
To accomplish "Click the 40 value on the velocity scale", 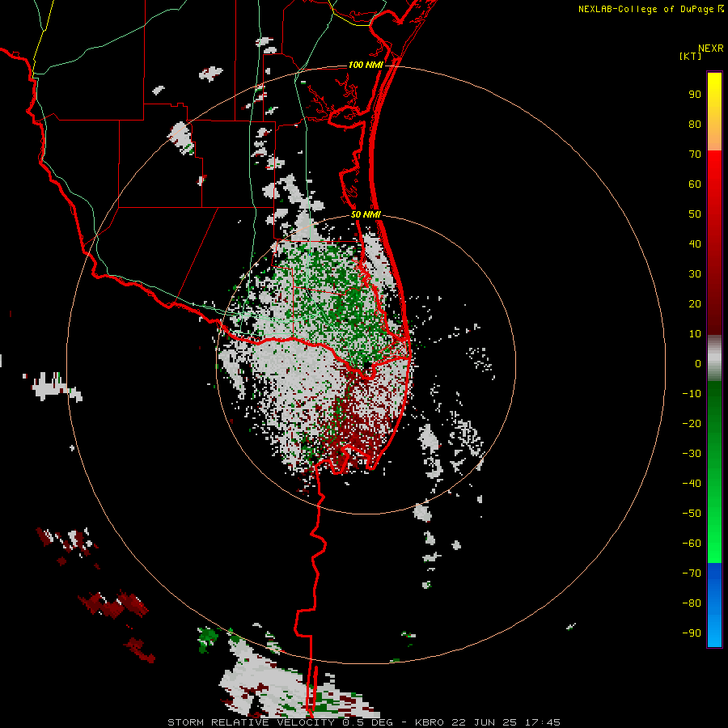I will click(x=695, y=243).
